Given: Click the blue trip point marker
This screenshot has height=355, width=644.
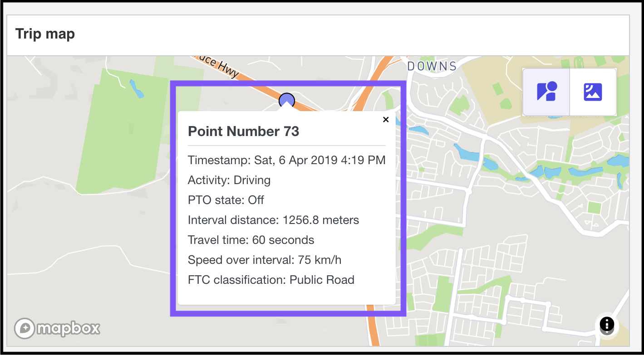Looking at the screenshot, I should click(287, 100).
